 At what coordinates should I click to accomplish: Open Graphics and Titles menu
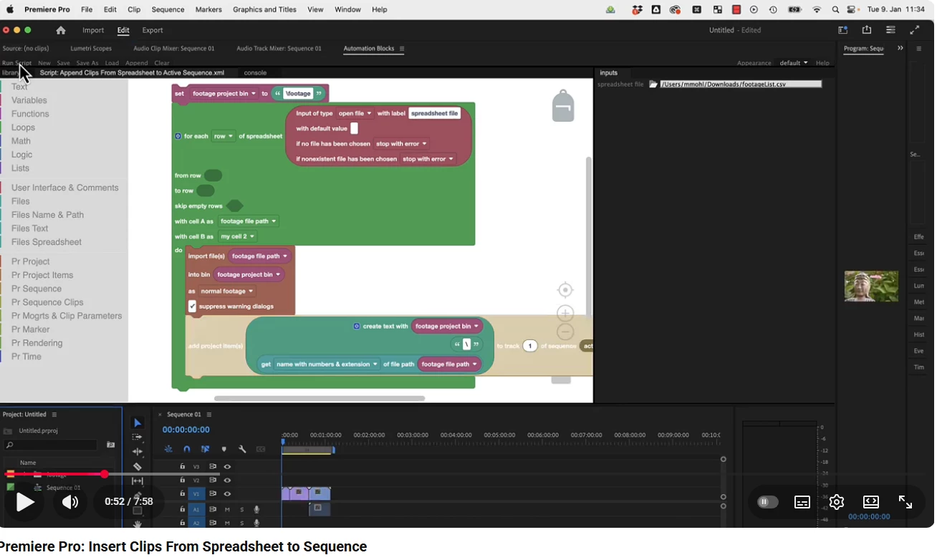tap(264, 10)
